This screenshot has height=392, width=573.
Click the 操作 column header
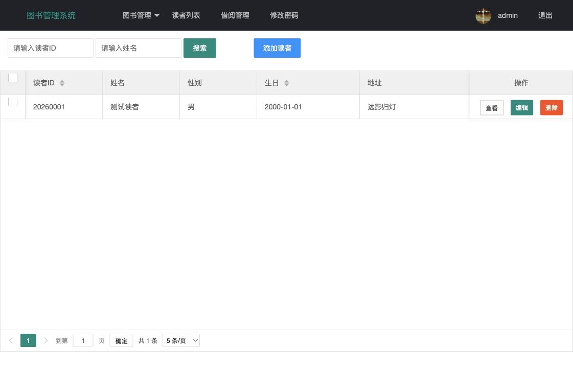tap(521, 83)
